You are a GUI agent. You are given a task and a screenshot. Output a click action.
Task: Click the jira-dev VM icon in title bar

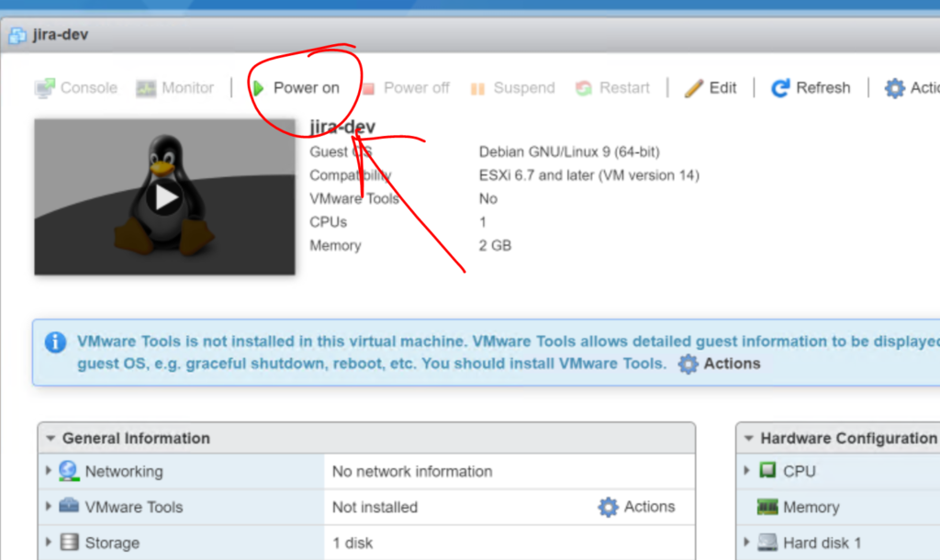(x=17, y=36)
